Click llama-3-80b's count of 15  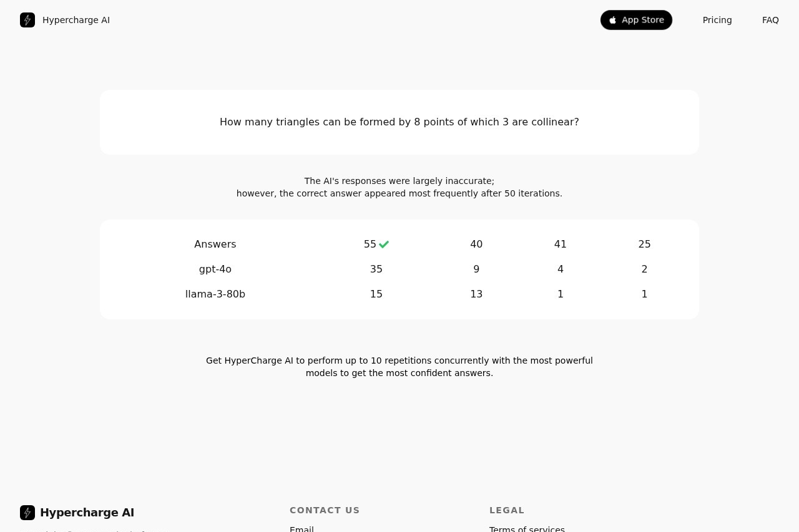[x=376, y=294]
